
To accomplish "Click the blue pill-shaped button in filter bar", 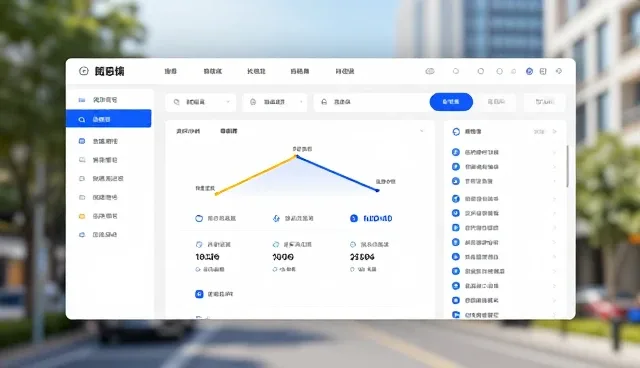I will pos(451,102).
